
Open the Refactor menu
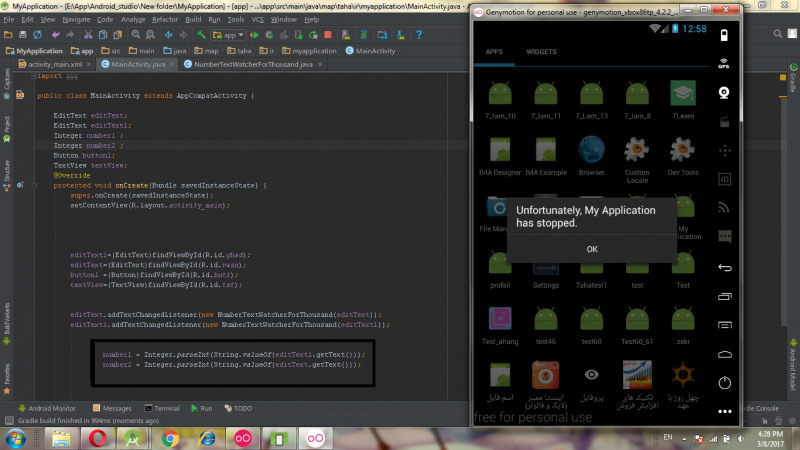pyautogui.click(x=164, y=19)
